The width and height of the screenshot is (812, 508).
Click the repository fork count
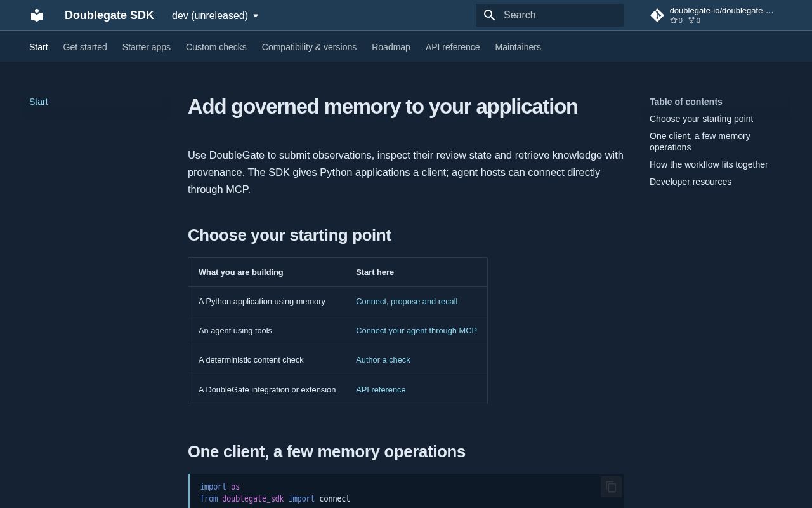pyautogui.click(x=695, y=20)
